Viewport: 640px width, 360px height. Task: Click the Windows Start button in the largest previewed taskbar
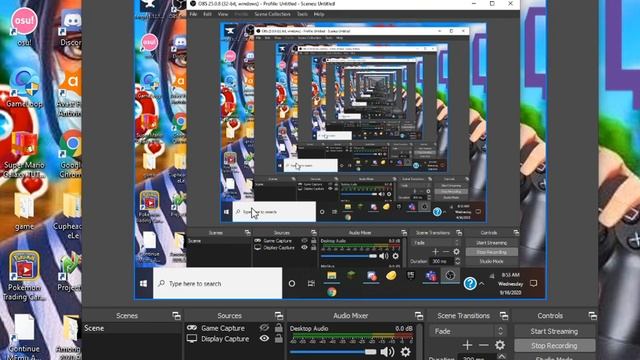[x=143, y=283]
